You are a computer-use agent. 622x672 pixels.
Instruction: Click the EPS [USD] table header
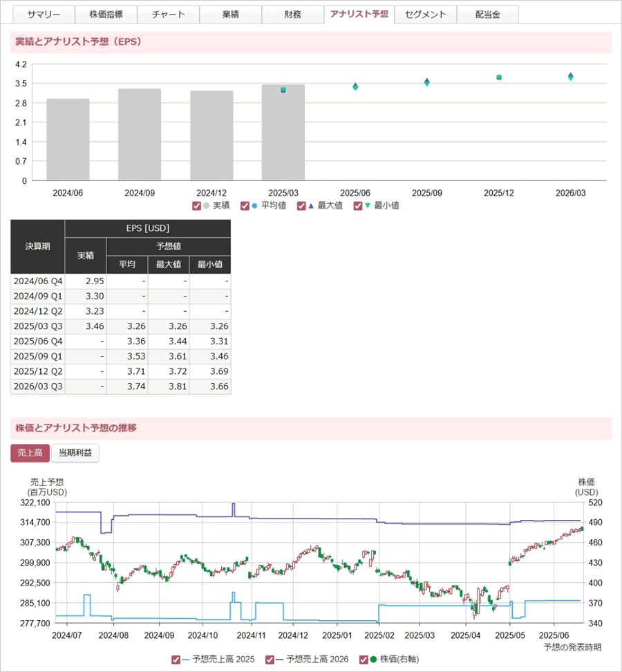tap(148, 228)
